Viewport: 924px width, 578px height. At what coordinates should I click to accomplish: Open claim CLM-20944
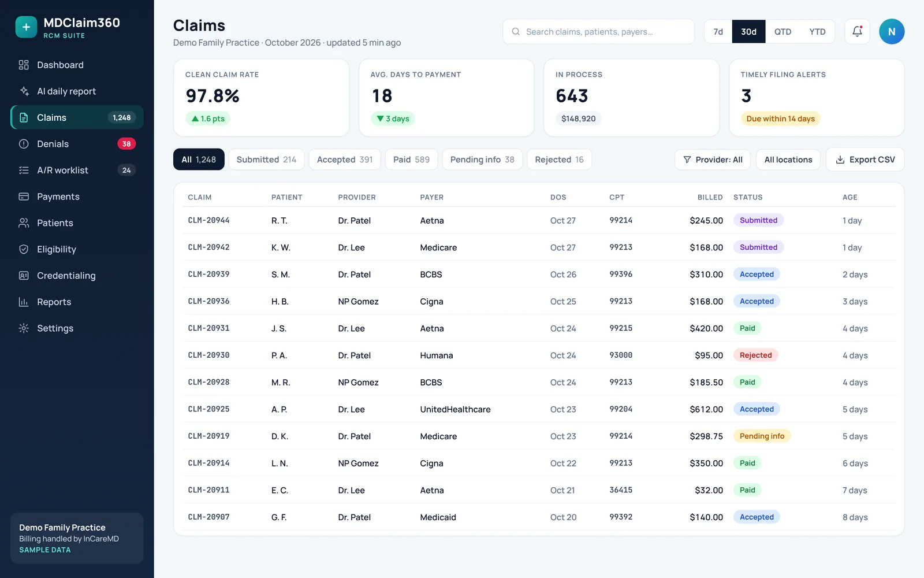(x=208, y=220)
